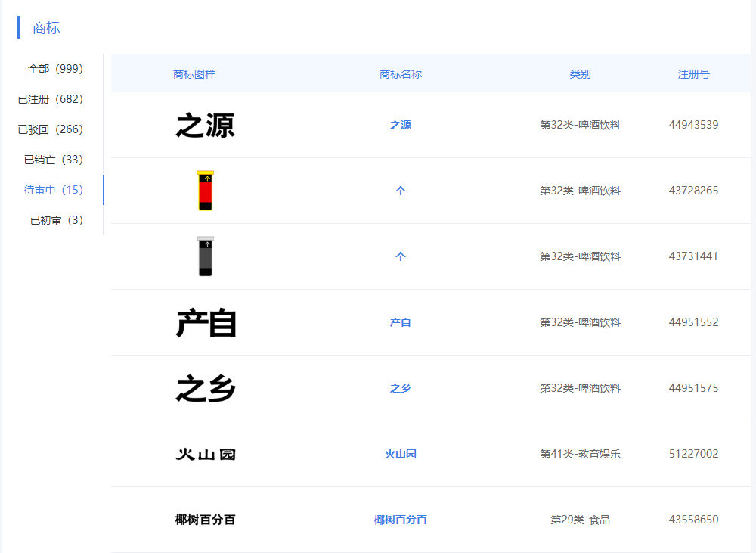Select 待审中 (15) tab
Screen dimensions: 756x553
(x=53, y=190)
